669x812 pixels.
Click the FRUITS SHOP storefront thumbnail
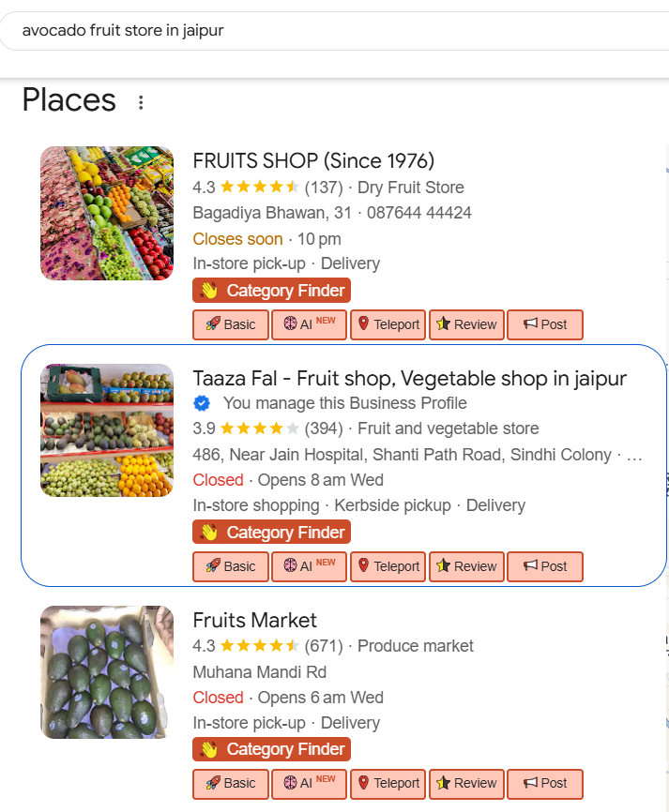click(107, 213)
